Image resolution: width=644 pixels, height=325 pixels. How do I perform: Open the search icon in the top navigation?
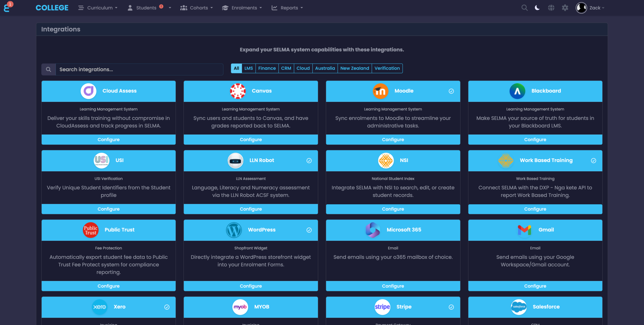524,8
